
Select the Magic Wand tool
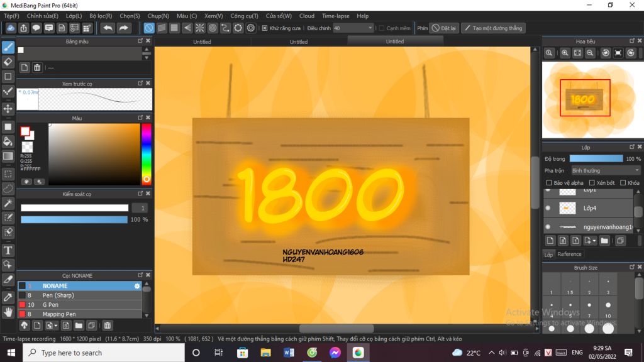[8, 203]
